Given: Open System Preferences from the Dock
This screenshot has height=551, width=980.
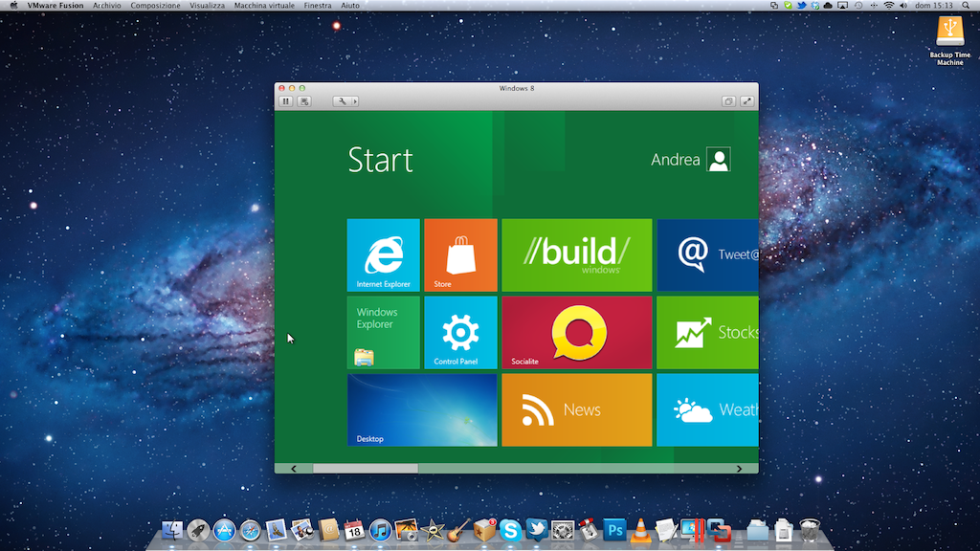Looking at the screenshot, I should point(563,530).
